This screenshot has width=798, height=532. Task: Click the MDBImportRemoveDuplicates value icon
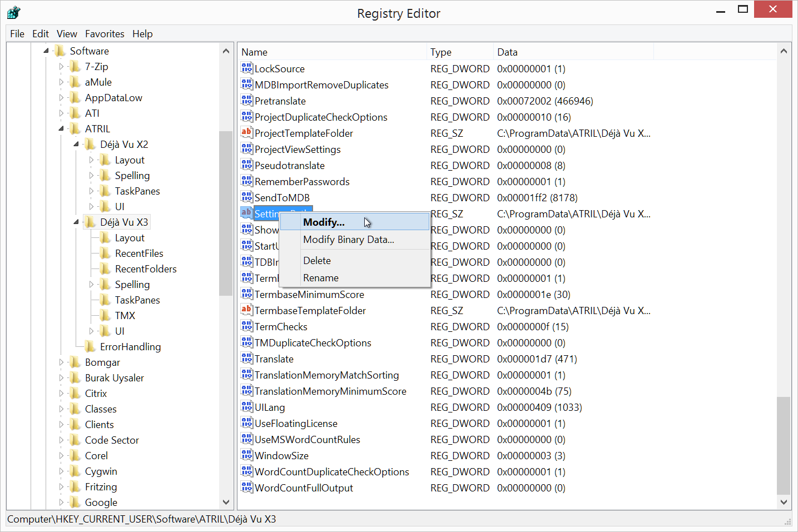tap(247, 84)
